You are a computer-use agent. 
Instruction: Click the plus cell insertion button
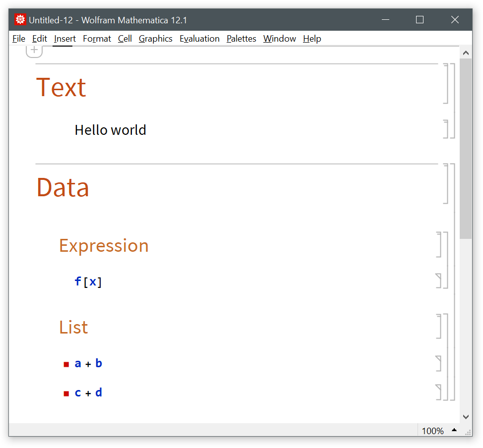coord(34,50)
